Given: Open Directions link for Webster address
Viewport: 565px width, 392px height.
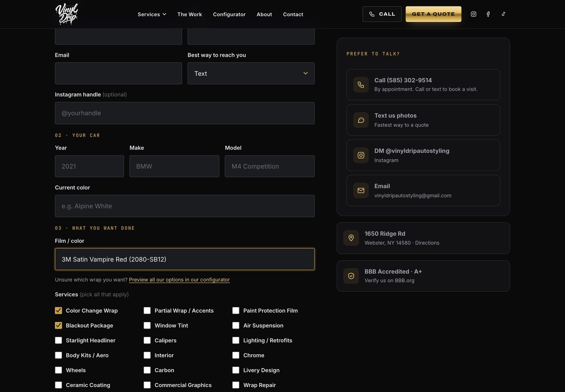Looking at the screenshot, I should coord(427,243).
